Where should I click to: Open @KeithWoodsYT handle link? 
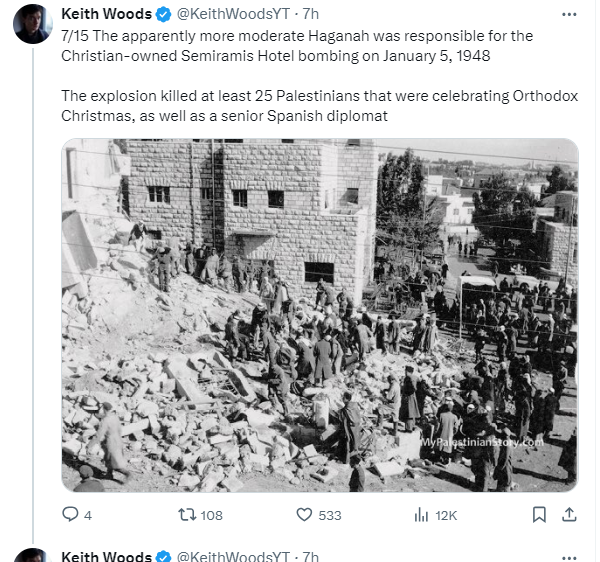tap(233, 14)
